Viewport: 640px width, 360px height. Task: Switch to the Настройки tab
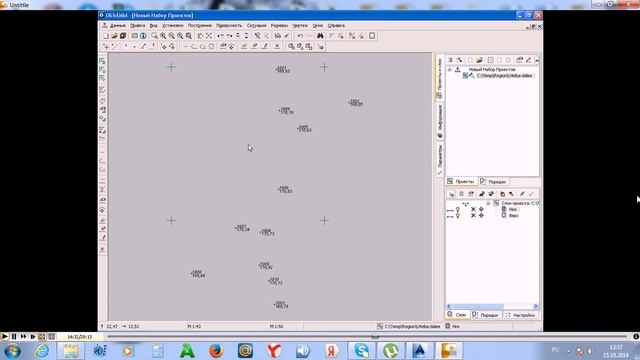520,315
